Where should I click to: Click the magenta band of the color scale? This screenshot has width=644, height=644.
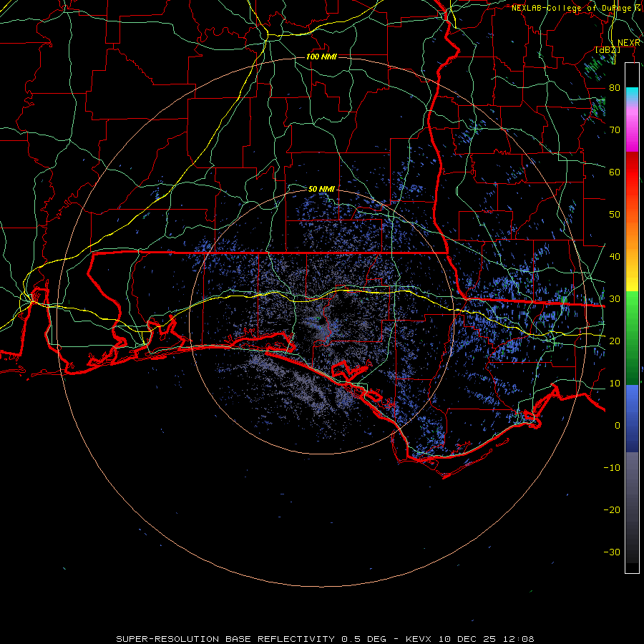pyautogui.click(x=632, y=130)
